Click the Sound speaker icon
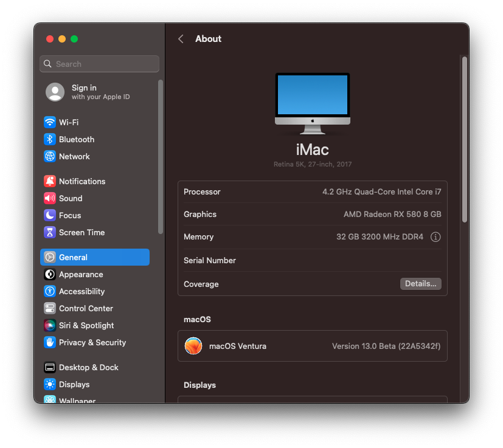The width and height of the screenshot is (503, 448). coord(50,198)
